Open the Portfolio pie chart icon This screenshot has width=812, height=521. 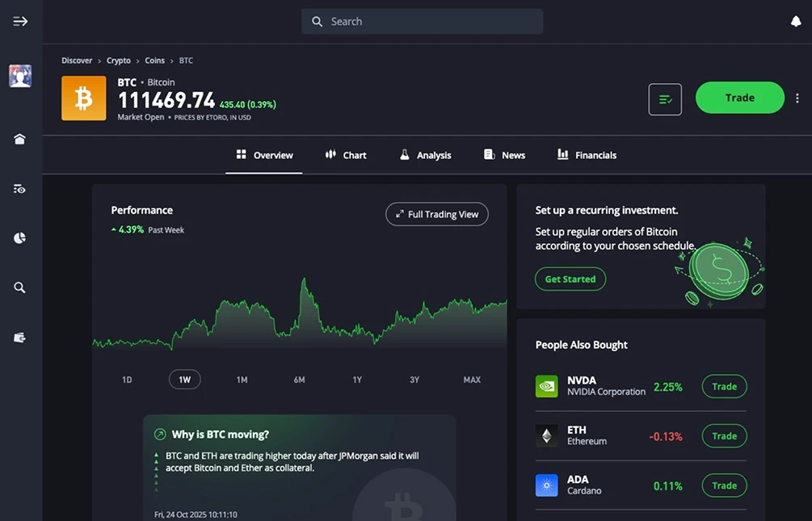tap(19, 237)
